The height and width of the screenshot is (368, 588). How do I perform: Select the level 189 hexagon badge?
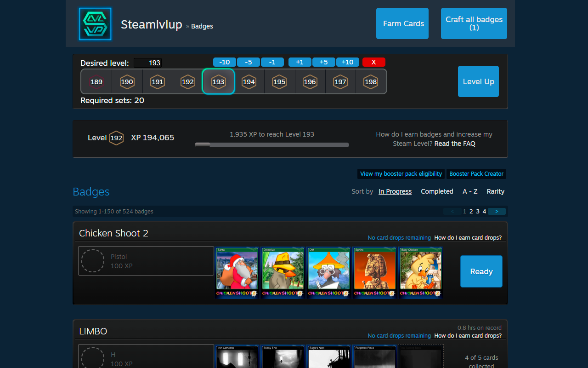pos(96,81)
